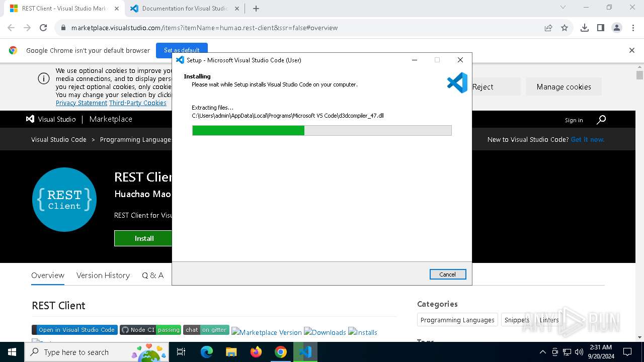The width and height of the screenshot is (644, 362).
Task: Click the taskbar clock showing 2:31 AM
Action: (601, 352)
